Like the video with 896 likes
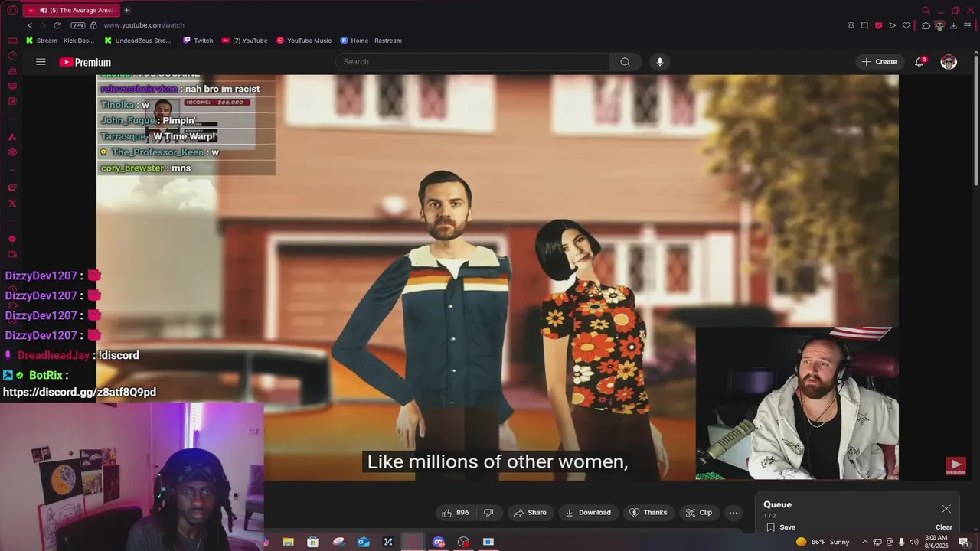The width and height of the screenshot is (980, 551). [x=455, y=513]
